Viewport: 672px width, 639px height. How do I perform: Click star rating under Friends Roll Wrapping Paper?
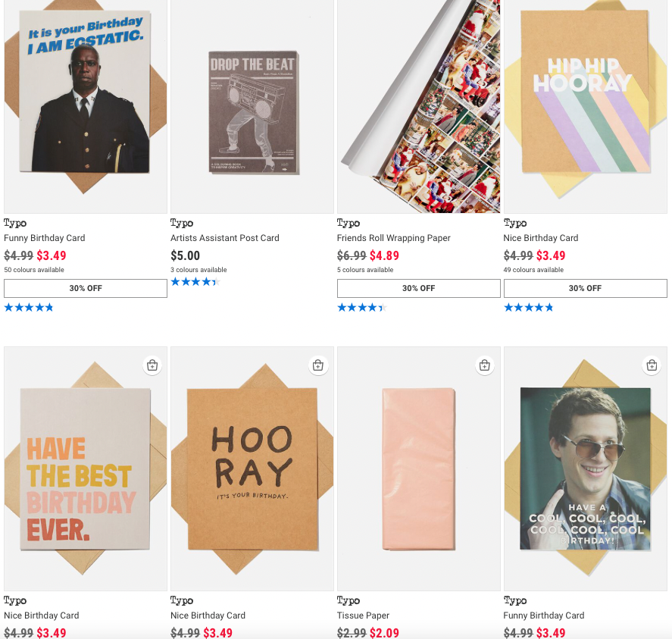pyautogui.click(x=361, y=307)
